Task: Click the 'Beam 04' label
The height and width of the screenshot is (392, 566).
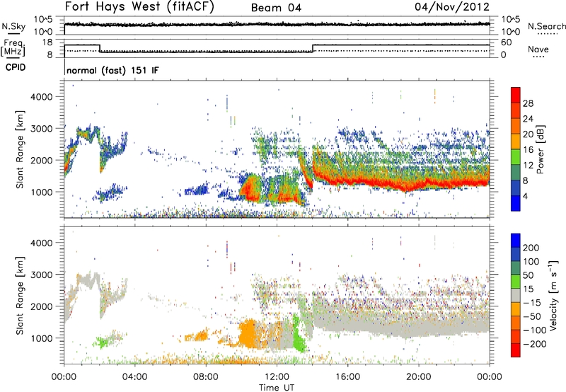Action: [x=276, y=8]
